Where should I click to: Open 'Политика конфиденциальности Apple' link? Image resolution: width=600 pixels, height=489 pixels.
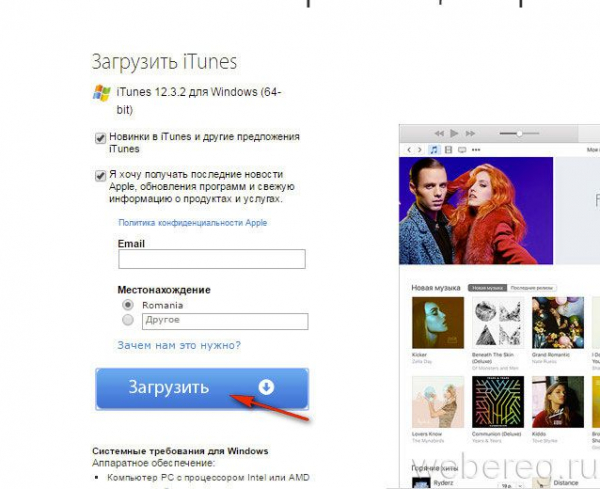pyautogui.click(x=192, y=223)
